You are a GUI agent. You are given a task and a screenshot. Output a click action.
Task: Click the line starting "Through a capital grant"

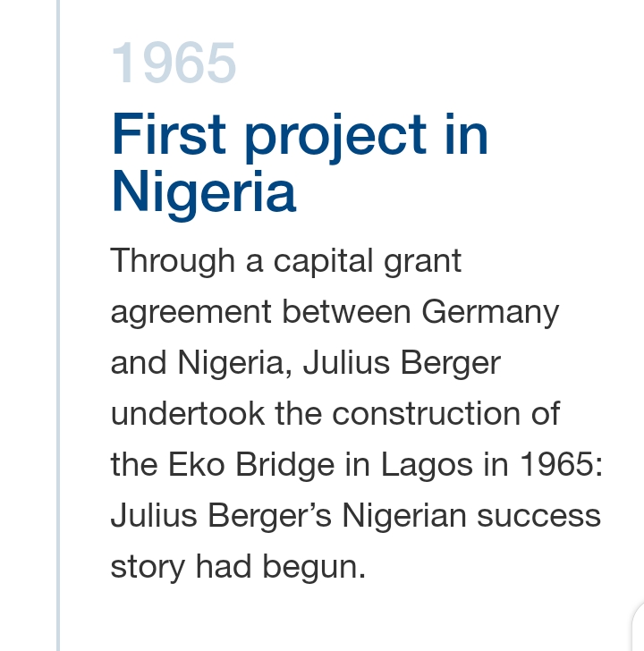point(285,261)
